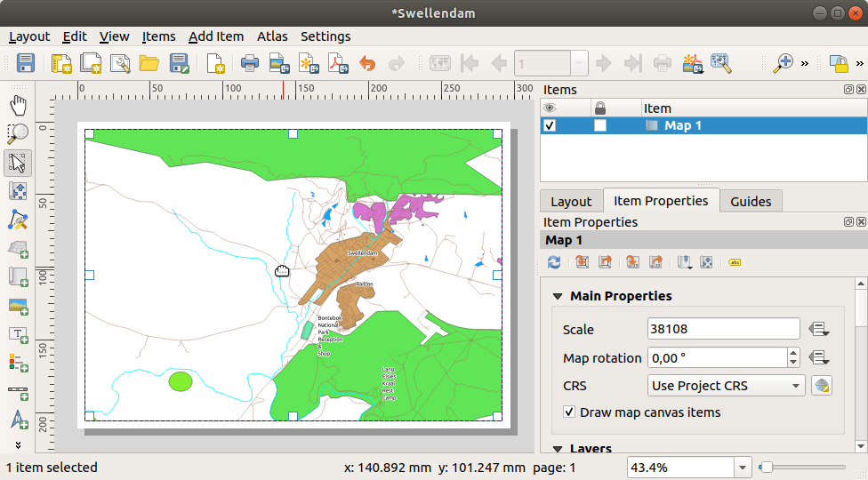868x480 pixels.
Task: Select the Pan Layout hand tool
Action: pyautogui.click(x=18, y=106)
